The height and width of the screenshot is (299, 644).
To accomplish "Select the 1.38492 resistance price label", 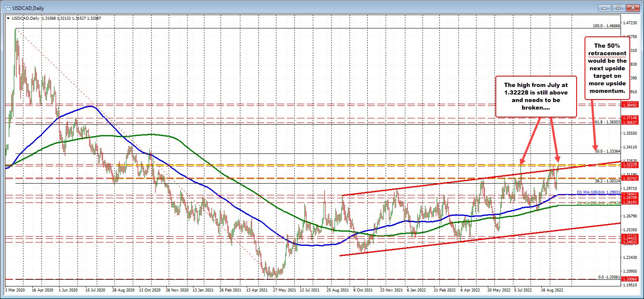I will (629, 105).
